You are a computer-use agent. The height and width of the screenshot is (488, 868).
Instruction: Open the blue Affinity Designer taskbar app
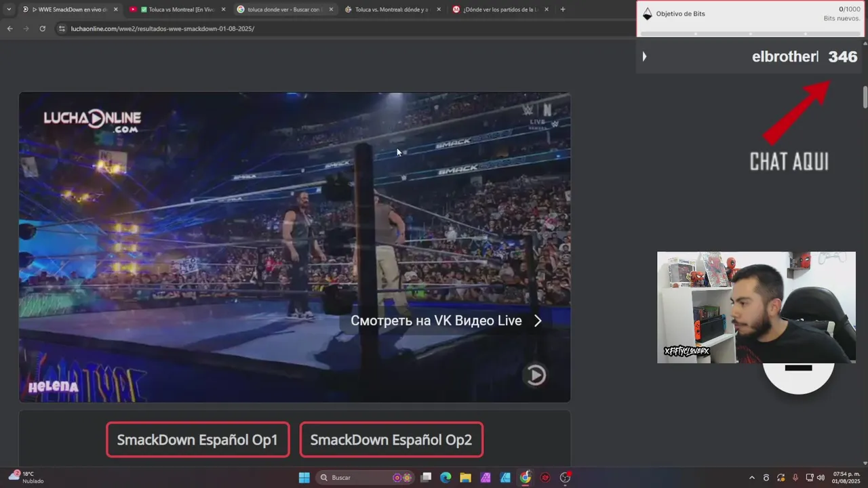click(505, 478)
